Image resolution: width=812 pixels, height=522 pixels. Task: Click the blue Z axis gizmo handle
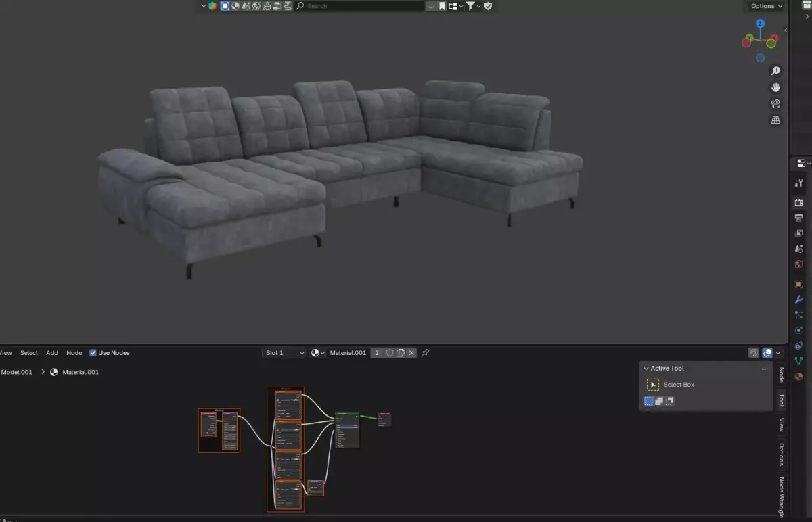point(761,24)
